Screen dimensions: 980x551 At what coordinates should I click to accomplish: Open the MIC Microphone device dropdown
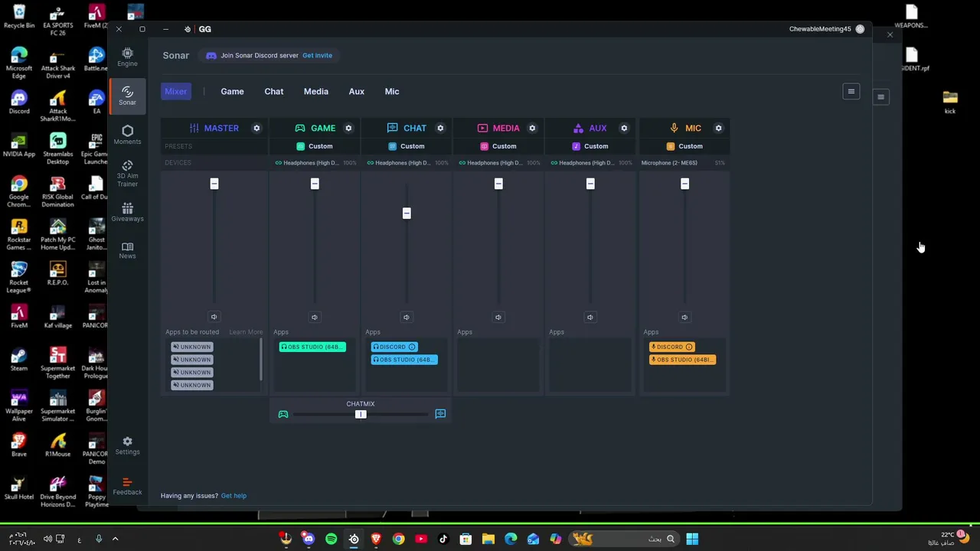(x=683, y=163)
